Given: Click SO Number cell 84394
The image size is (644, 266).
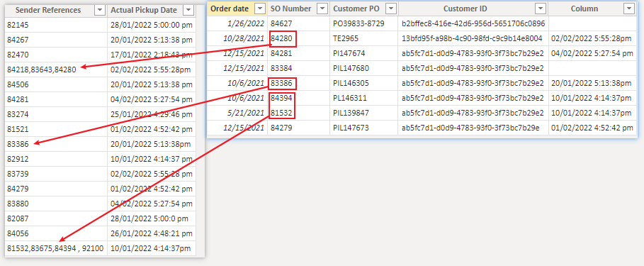Looking at the screenshot, I should pos(298,98).
